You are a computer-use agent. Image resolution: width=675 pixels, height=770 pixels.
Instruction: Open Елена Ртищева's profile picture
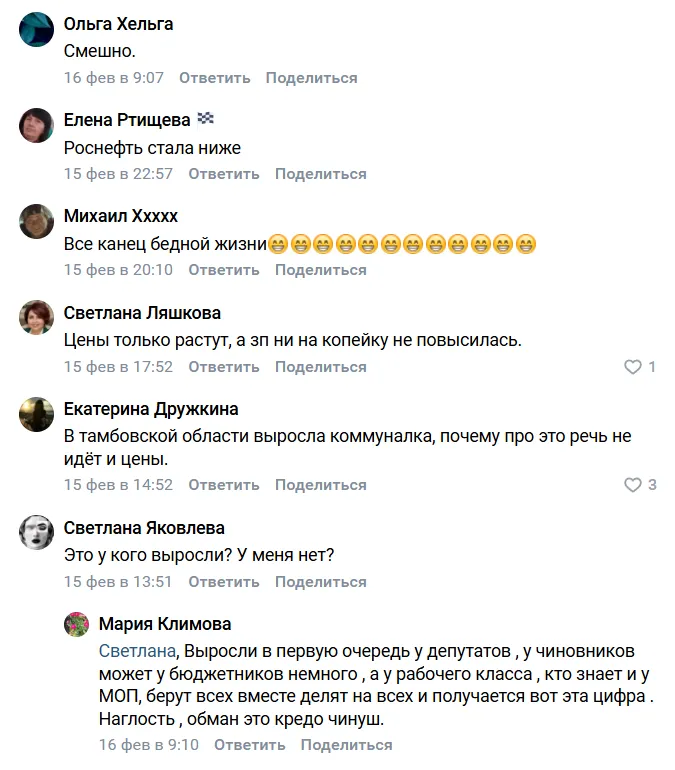point(37,126)
